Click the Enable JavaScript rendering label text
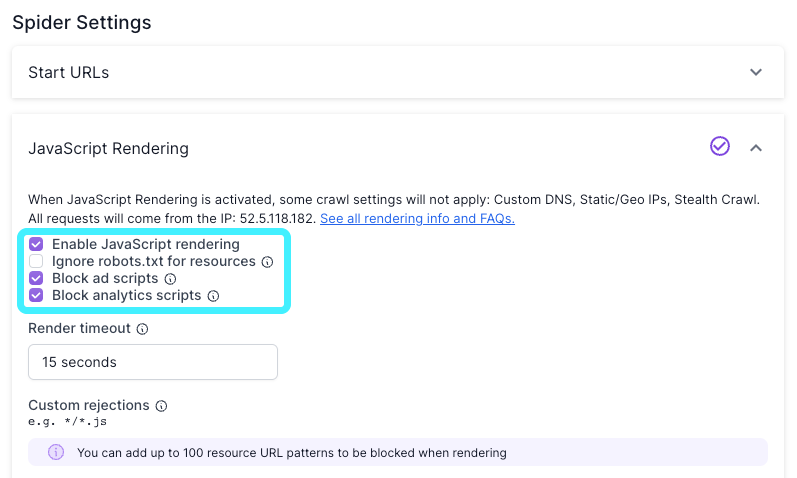 pyautogui.click(x=146, y=244)
